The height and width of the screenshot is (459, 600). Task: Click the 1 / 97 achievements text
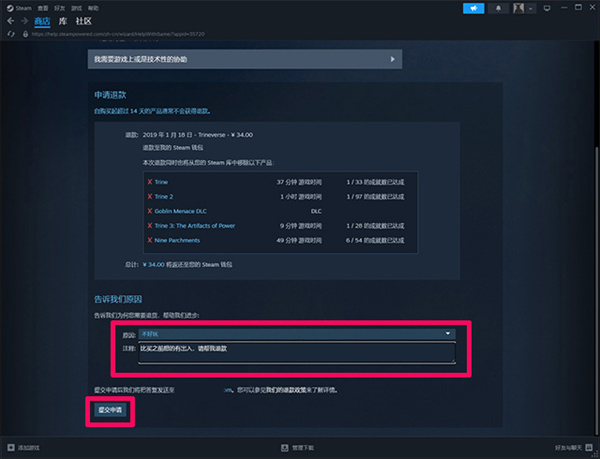(375, 197)
